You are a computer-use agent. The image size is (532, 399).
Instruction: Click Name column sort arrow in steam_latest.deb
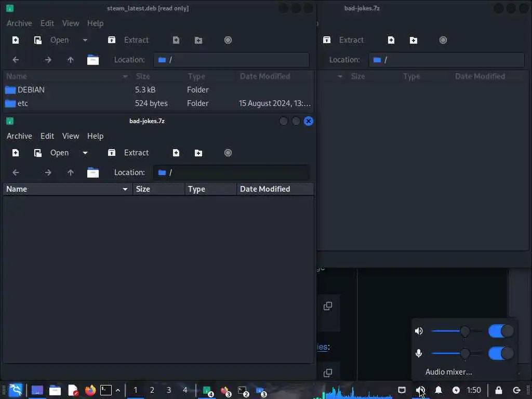point(125,77)
